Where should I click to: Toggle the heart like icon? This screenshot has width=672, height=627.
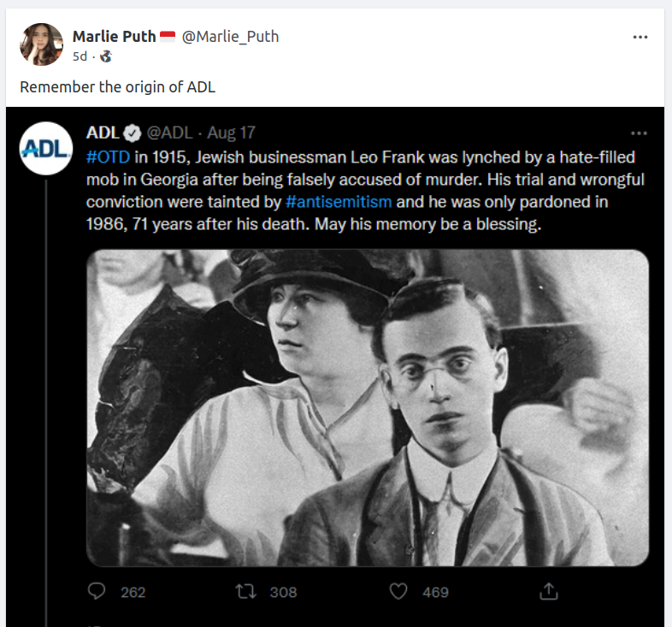pyautogui.click(x=398, y=591)
